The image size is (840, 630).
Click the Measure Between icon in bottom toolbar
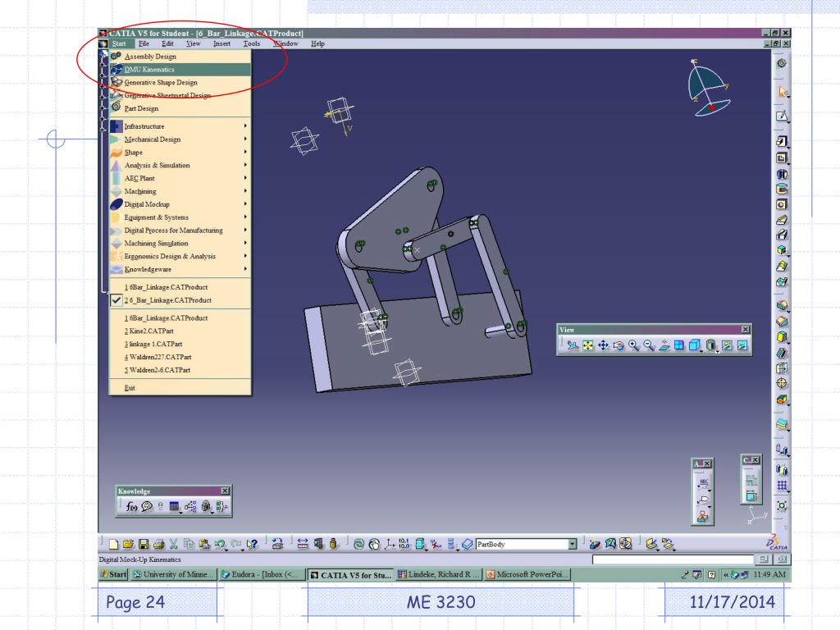click(303, 545)
